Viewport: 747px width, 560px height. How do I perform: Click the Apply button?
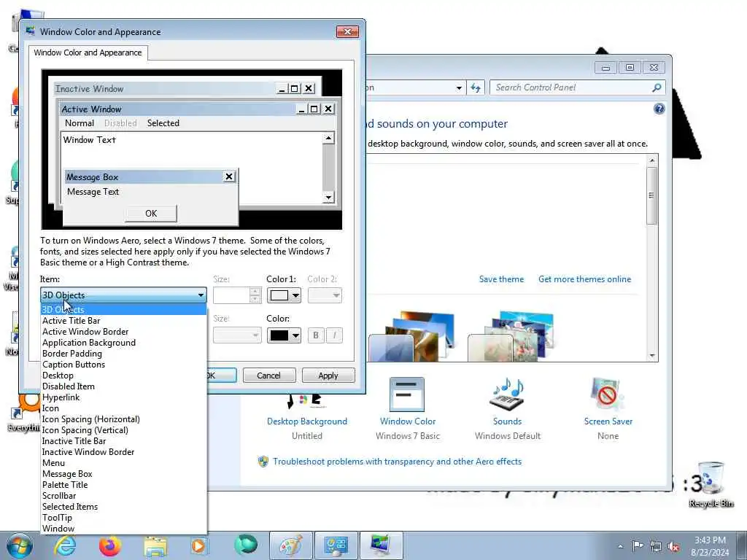tap(328, 376)
